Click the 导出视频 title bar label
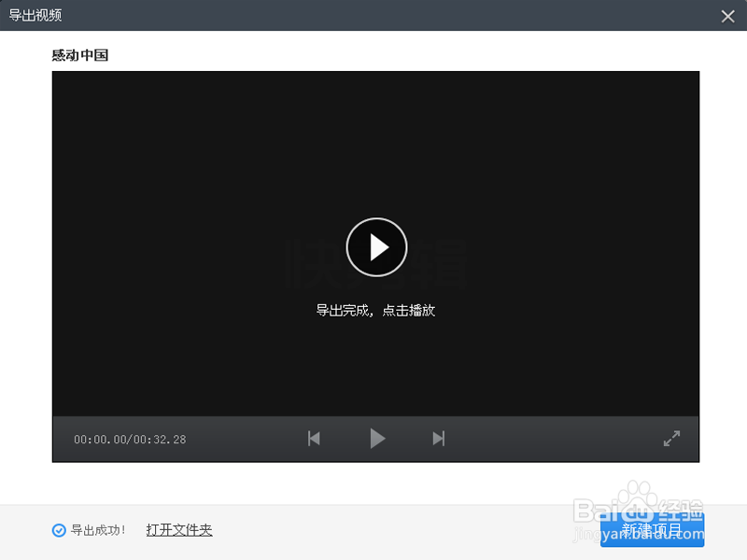This screenshot has width=747, height=560. tap(35, 15)
